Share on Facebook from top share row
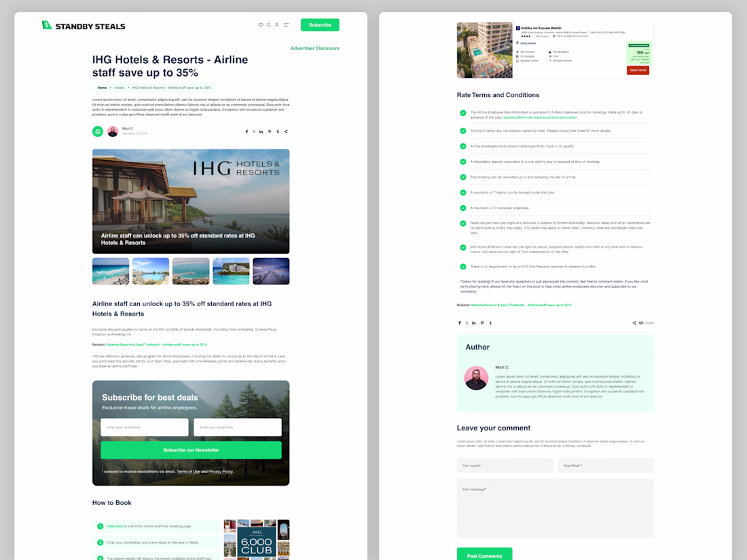747x560 pixels. (x=247, y=132)
